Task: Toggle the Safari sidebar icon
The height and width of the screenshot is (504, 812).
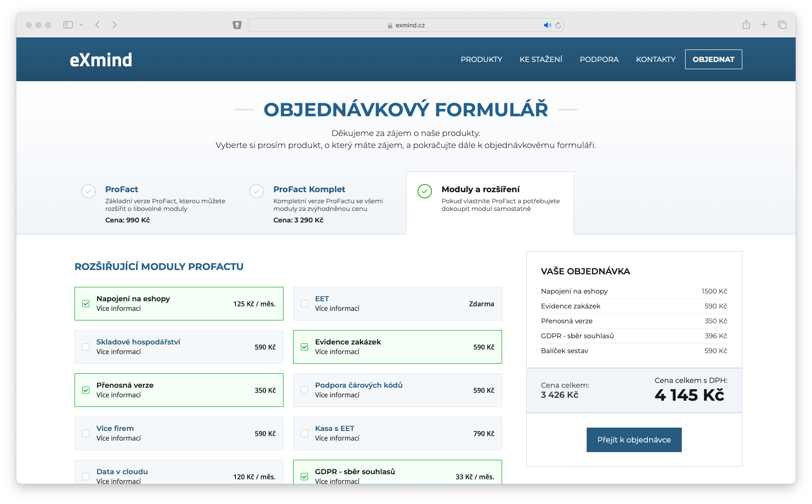Action: pyautogui.click(x=68, y=25)
